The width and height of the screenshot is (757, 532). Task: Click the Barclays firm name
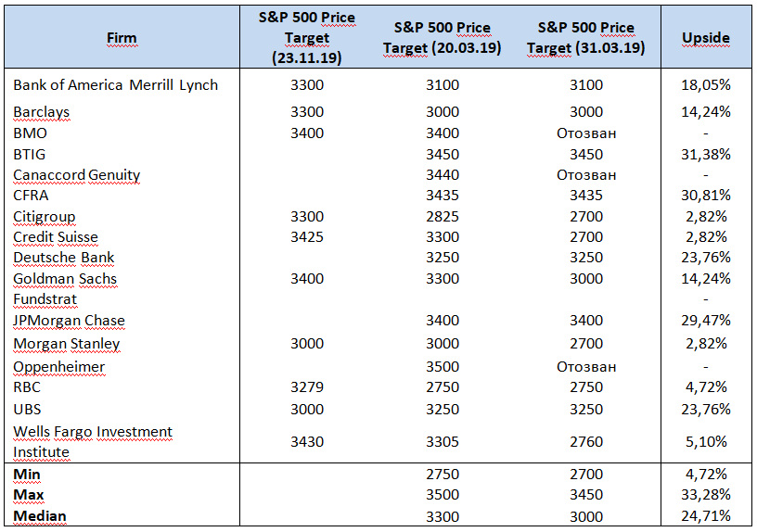pyautogui.click(x=42, y=112)
